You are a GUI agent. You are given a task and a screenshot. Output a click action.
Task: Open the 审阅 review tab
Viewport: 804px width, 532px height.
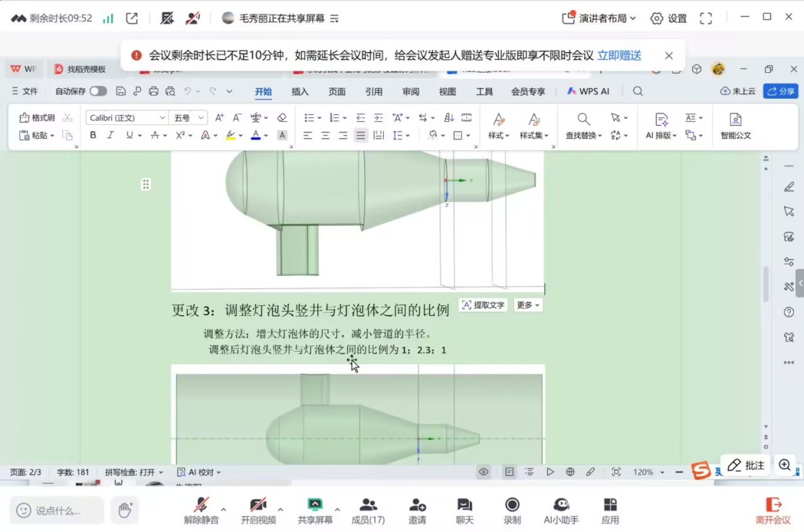410,91
